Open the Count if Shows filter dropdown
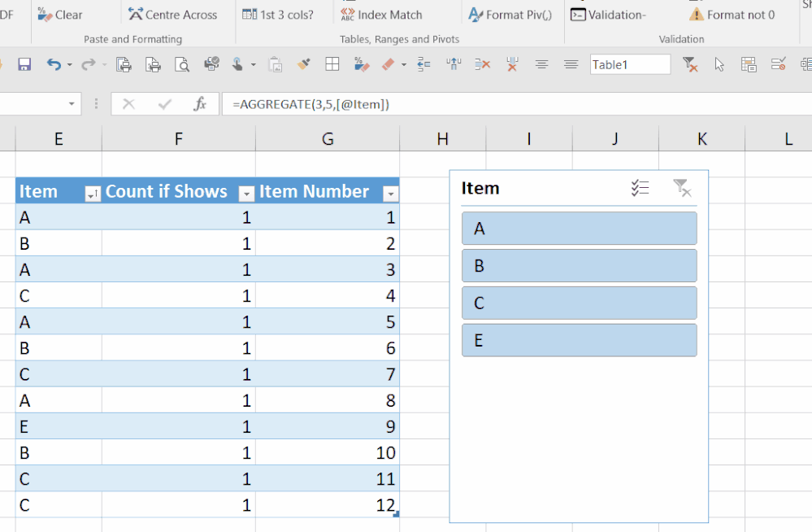This screenshot has height=532, width=812. coord(246,194)
